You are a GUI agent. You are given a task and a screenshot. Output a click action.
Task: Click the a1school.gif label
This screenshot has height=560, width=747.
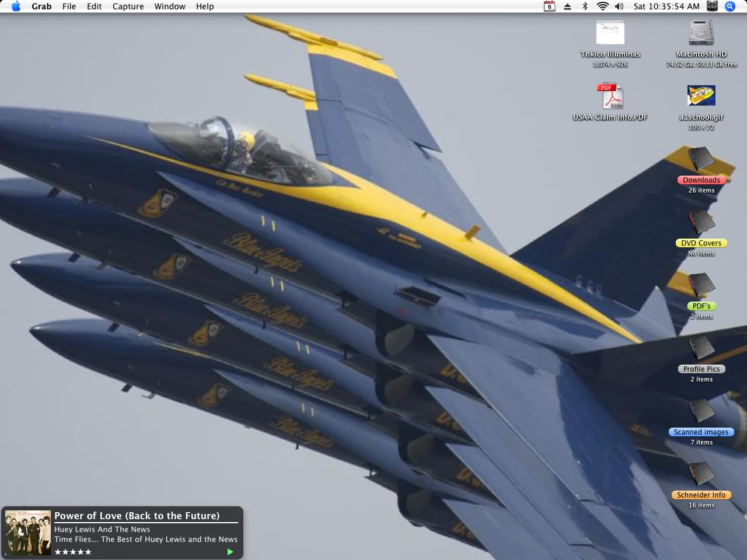tap(701, 117)
